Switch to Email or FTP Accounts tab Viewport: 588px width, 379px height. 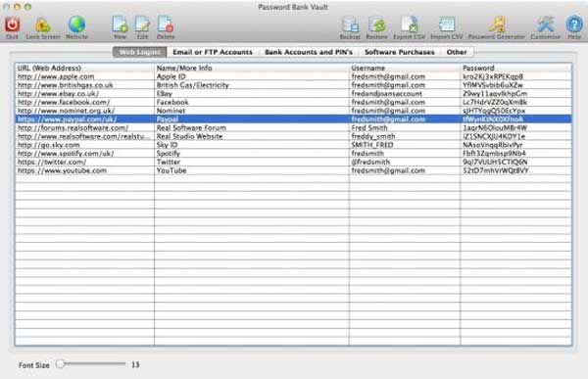[213, 52]
